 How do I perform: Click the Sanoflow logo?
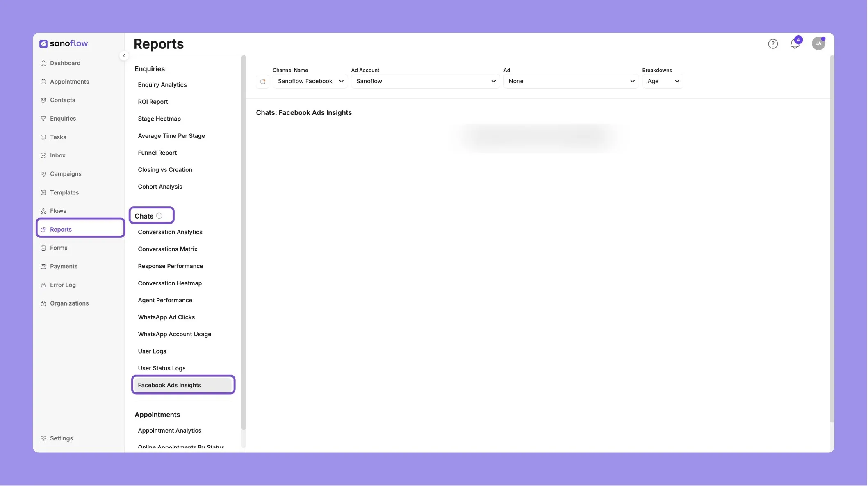pyautogui.click(x=64, y=43)
